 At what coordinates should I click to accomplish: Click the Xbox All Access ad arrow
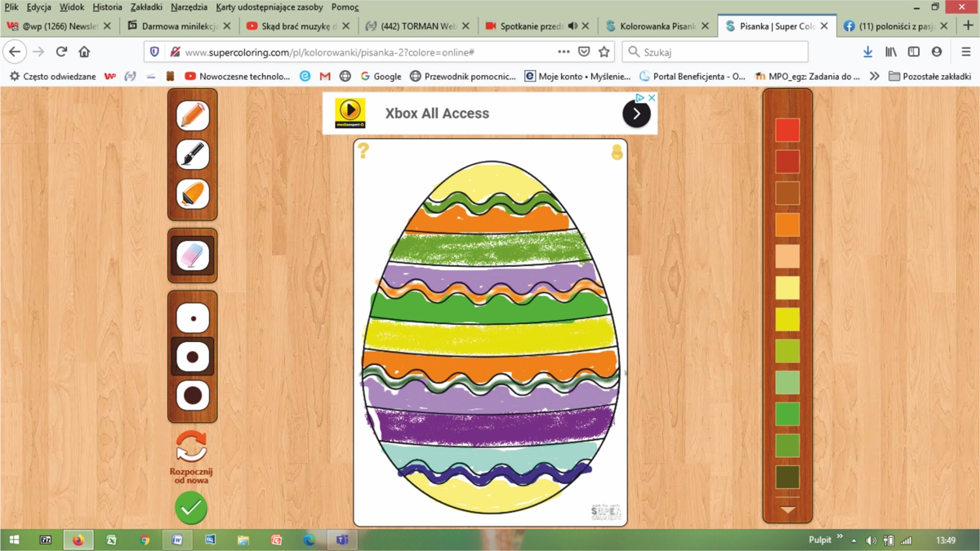(636, 113)
